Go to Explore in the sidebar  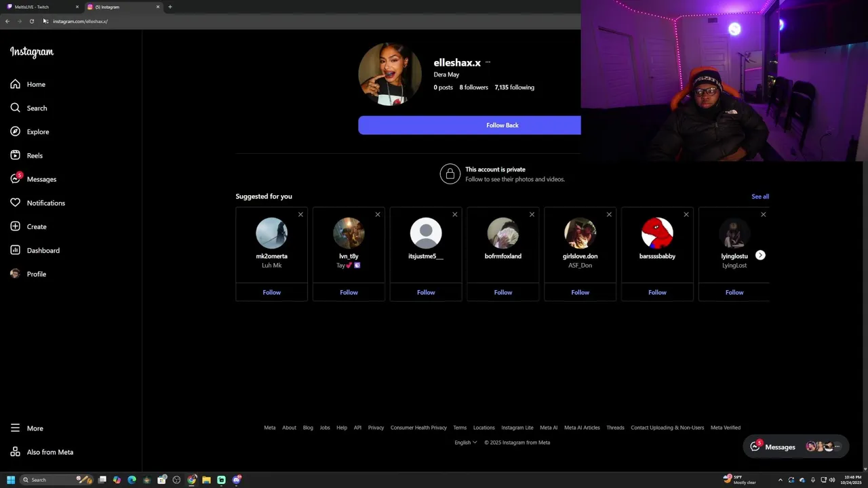pyautogui.click(x=29, y=132)
